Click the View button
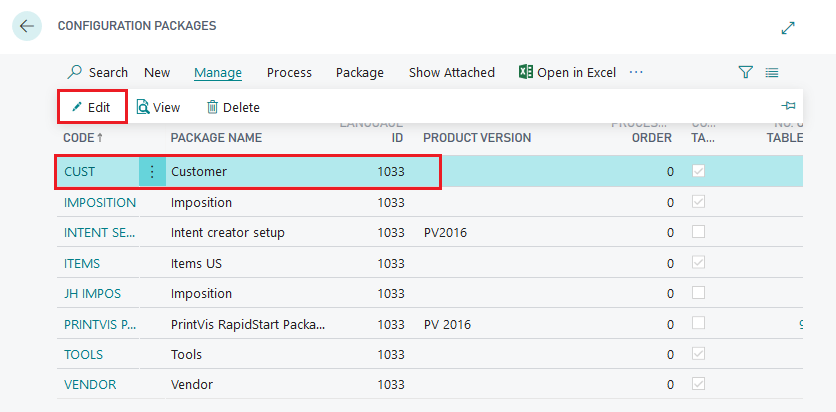The width and height of the screenshot is (836, 412). tap(158, 107)
